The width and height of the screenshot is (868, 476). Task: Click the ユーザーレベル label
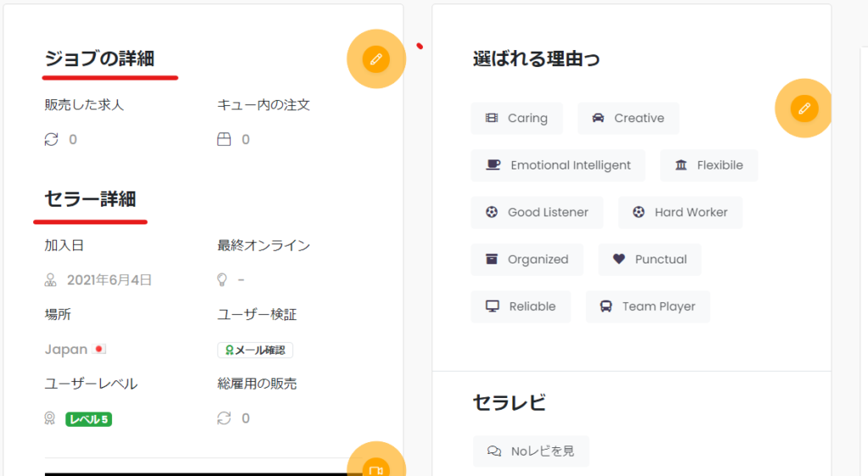[x=91, y=384]
